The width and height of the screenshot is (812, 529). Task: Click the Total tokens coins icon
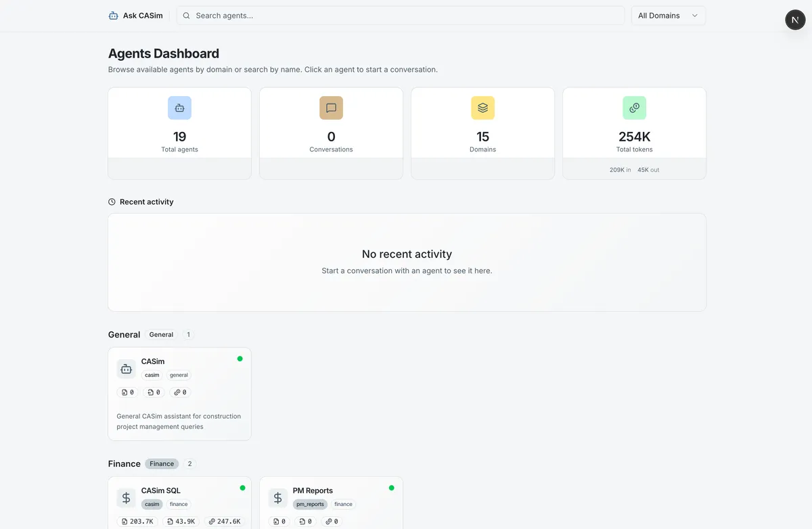(634, 108)
